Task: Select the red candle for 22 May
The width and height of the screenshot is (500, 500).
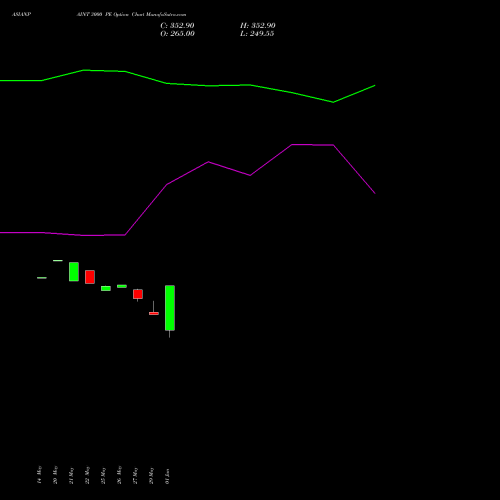Action: click(90, 277)
